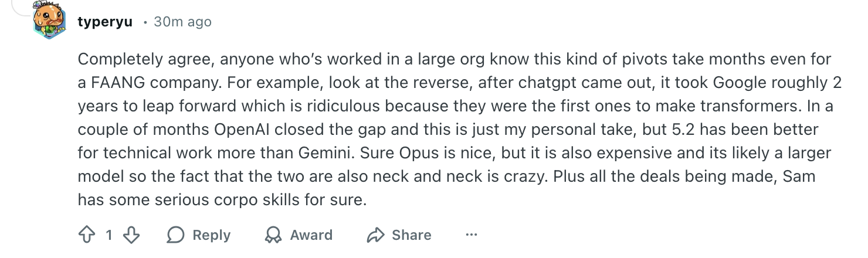
Task: Click the Award text label
Action: tap(311, 235)
